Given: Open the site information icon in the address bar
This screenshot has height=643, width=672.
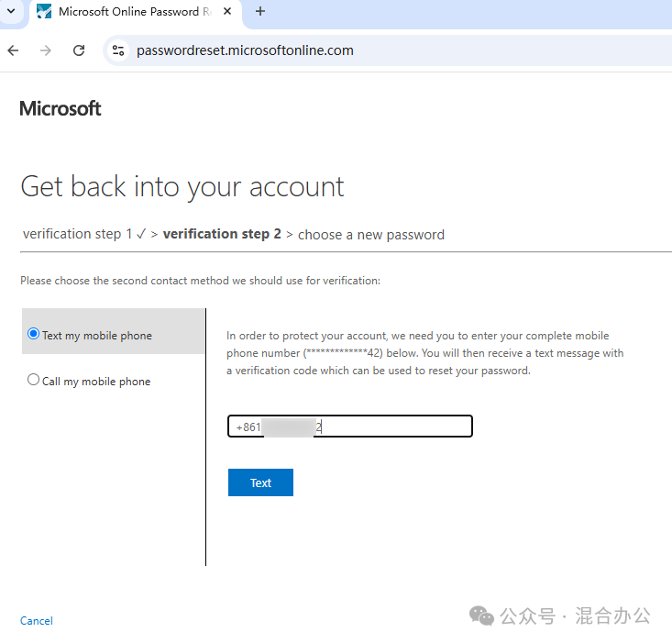Looking at the screenshot, I should click(x=118, y=50).
